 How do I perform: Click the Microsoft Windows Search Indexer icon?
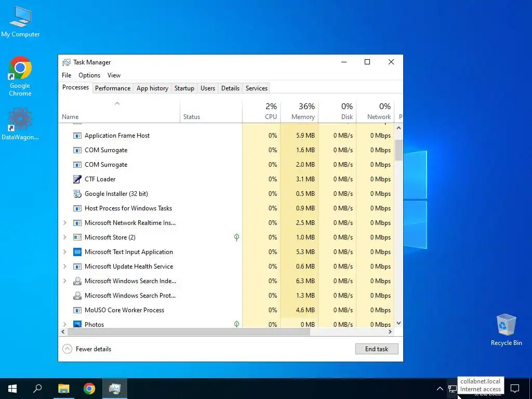coord(77,281)
